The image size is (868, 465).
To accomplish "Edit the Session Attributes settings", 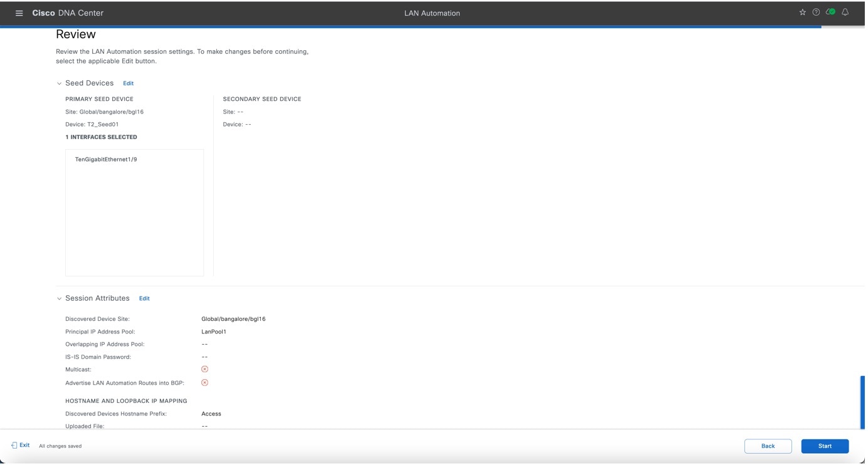I will tap(144, 299).
